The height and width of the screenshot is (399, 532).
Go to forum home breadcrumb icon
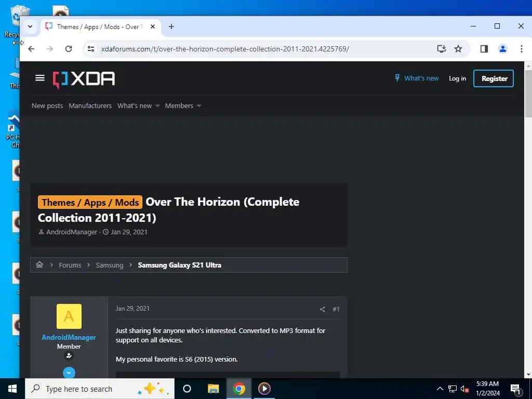point(39,264)
